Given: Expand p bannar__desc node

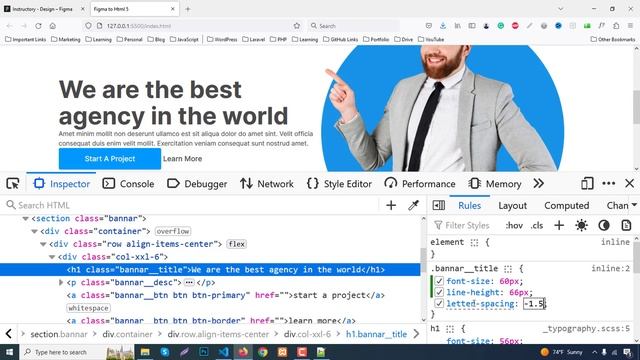Looking at the screenshot, I should point(61,282).
